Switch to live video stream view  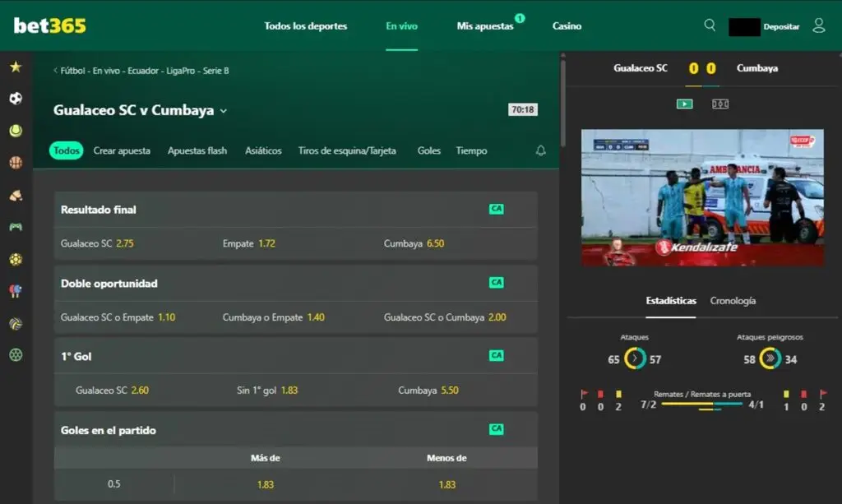point(684,104)
